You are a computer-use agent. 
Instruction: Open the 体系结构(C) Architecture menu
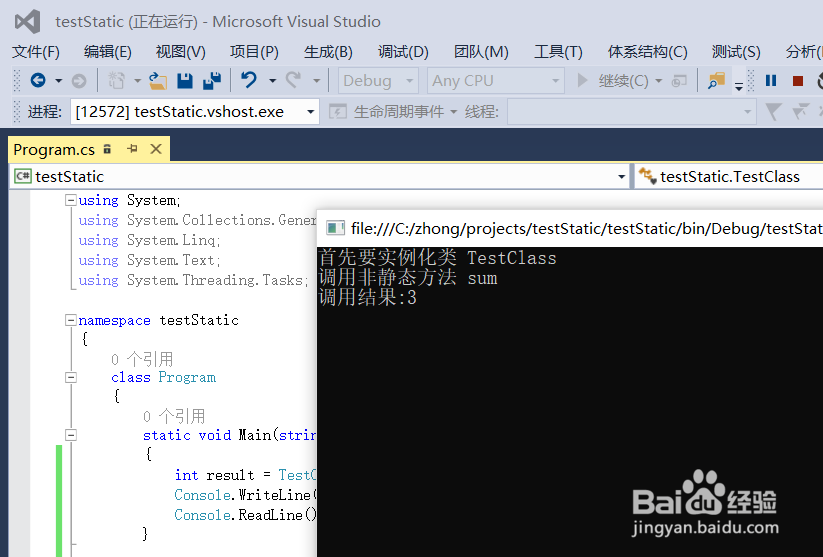(x=647, y=51)
